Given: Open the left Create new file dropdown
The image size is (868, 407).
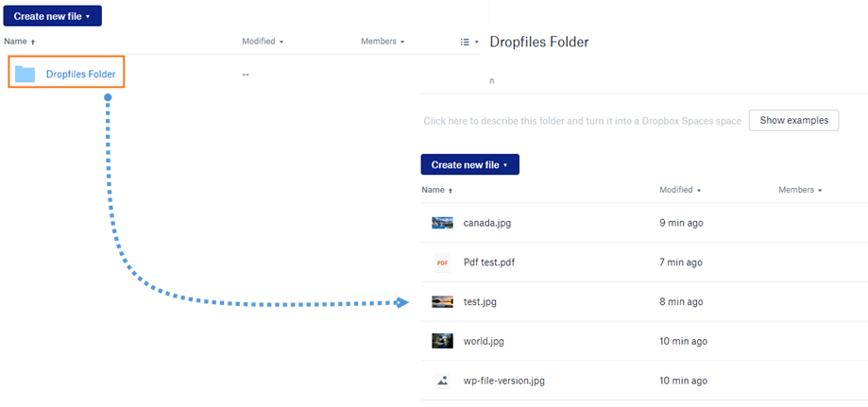Looking at the screenshot, I should pos(52,16).
